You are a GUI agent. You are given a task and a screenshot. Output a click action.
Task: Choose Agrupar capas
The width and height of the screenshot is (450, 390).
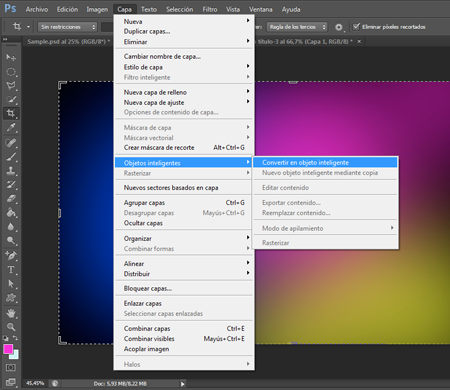tap(184, 202)
